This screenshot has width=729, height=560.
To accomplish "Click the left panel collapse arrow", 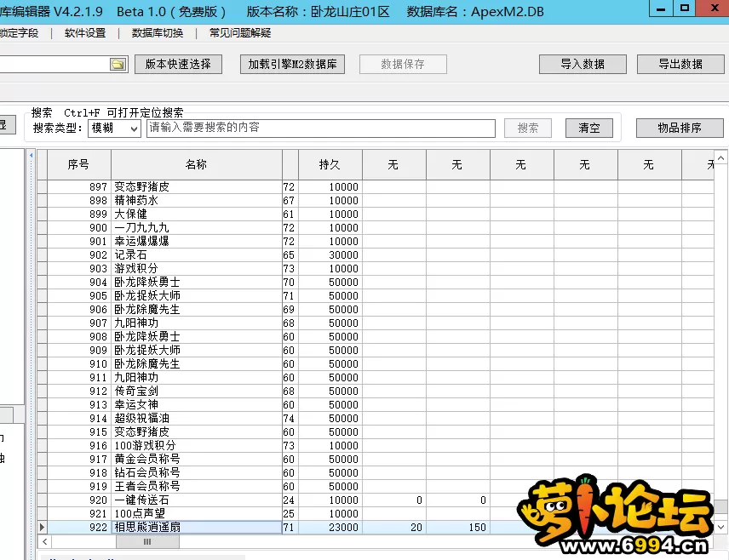I will click(32, 155).
